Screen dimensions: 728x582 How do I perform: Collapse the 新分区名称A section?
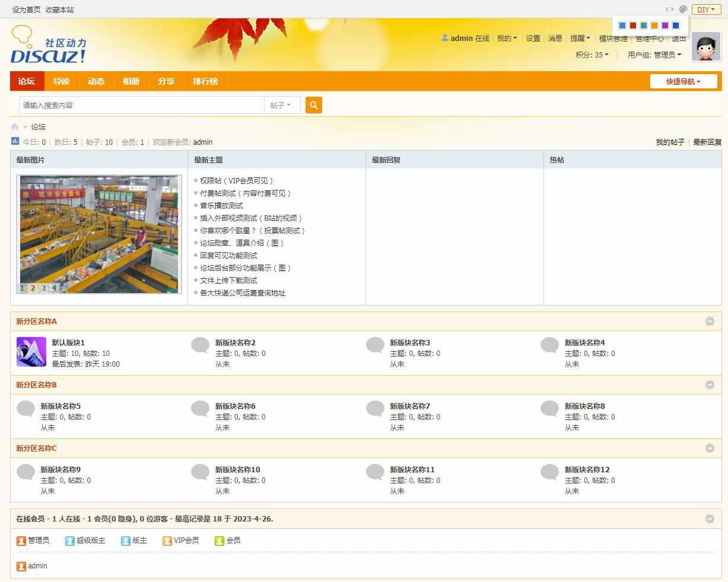pos(710,321)
